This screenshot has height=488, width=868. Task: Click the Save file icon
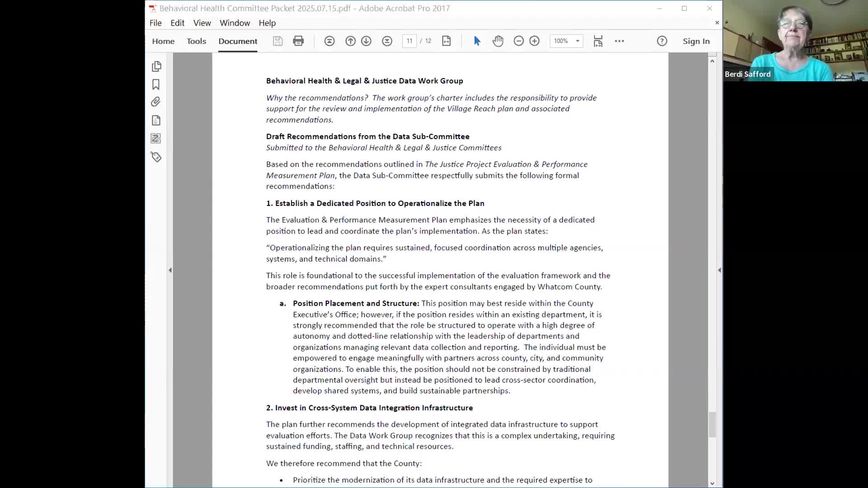[x=278, y=41]
